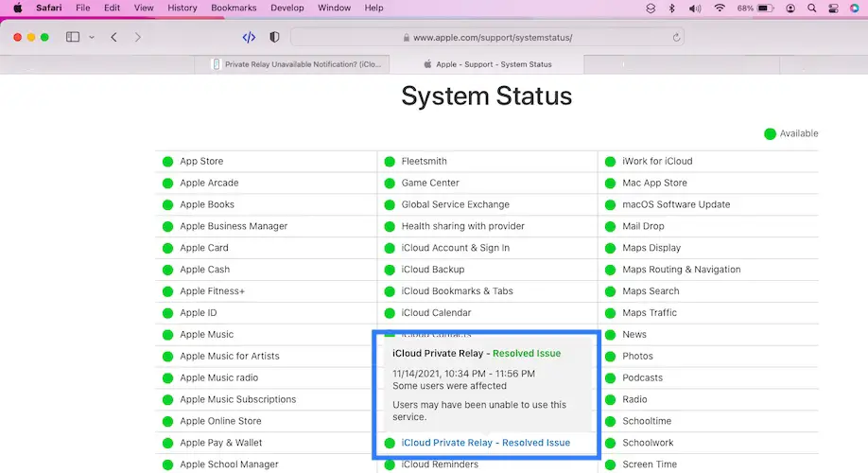
Task: Go back with the back arrow
Action: click(x=114, y=37)
